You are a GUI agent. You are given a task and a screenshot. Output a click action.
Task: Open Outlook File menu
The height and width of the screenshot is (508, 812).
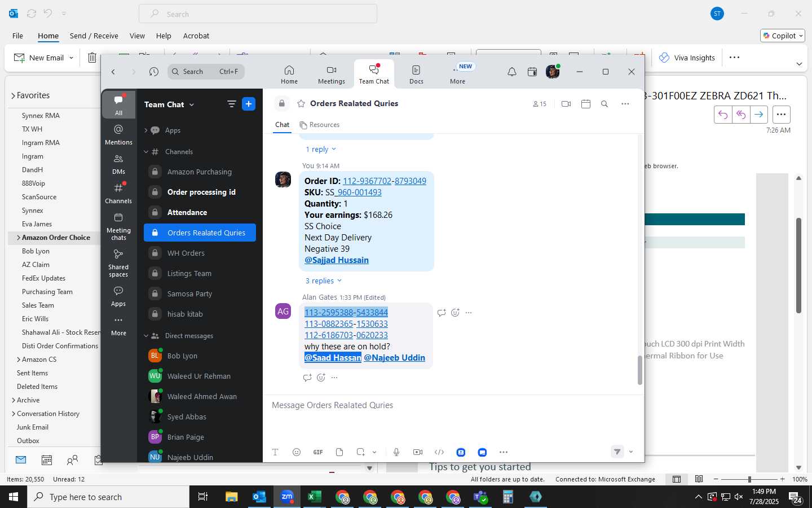point(17,36)
